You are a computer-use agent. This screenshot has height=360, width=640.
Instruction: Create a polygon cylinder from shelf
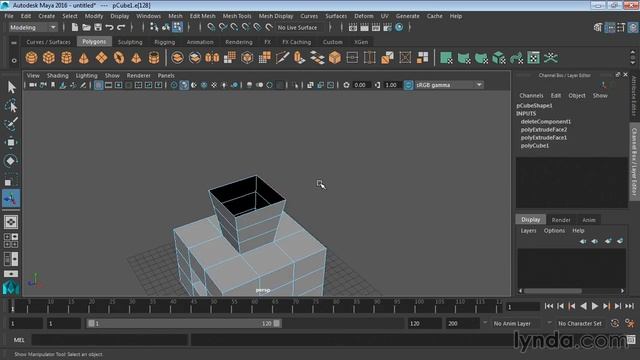click(67, 58)
